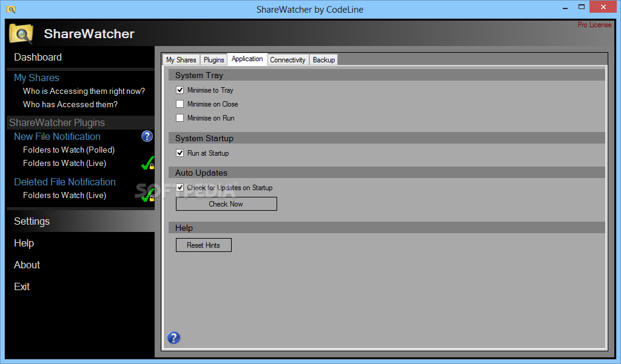Toggle Minimise to Tray checkbox

coord(180,90)
